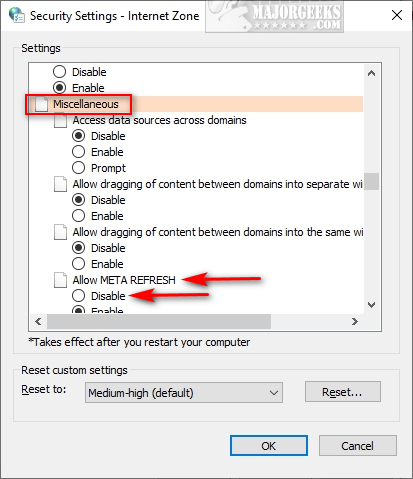Select Enable under Access data sources across domains

(78, 151)
